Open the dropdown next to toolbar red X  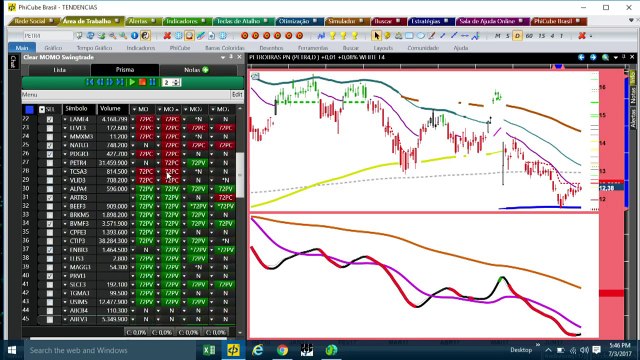point(591,36)
